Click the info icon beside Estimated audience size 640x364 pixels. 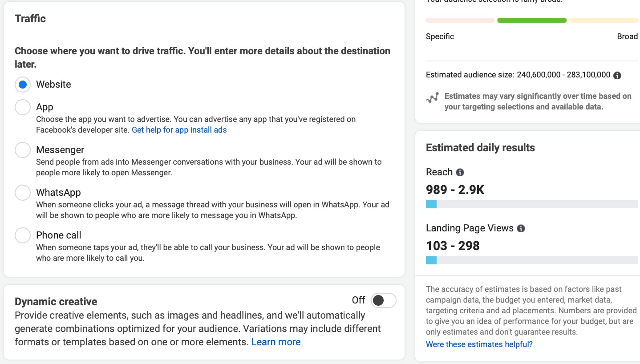[617, 75]
